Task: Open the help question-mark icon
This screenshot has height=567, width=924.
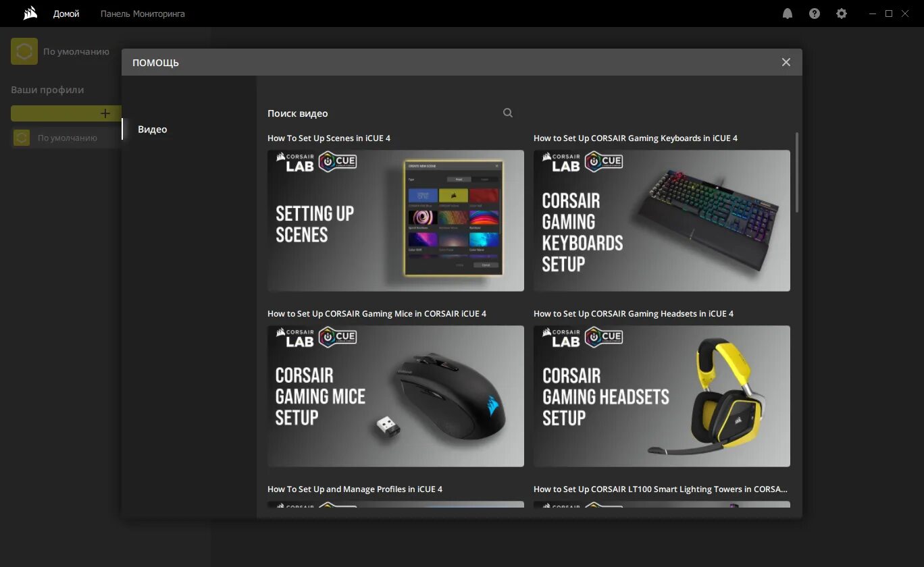Action: point(815,13)
